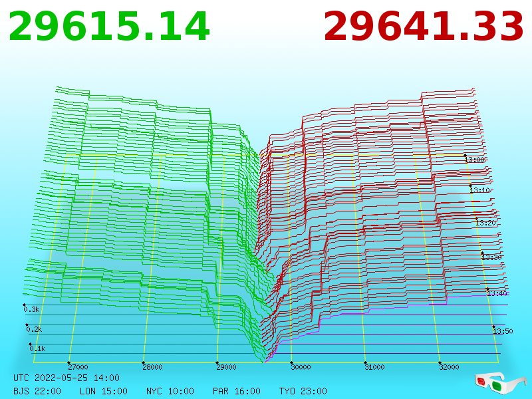Image resolution: width=532 pixels, height=399 pixels.
Task: Click the UTC 2022-05-25 14:00 timestamp
Action: click(x=66, y=378)
